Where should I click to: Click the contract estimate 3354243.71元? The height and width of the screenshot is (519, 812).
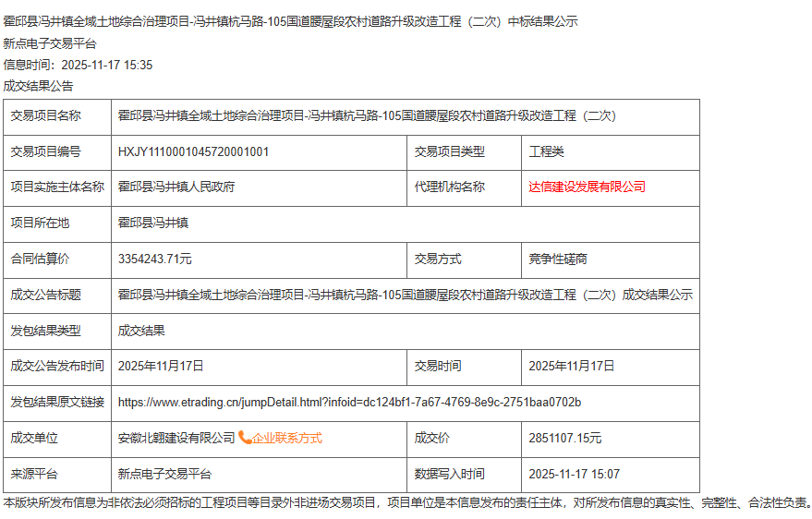click(x=155, y=259)
